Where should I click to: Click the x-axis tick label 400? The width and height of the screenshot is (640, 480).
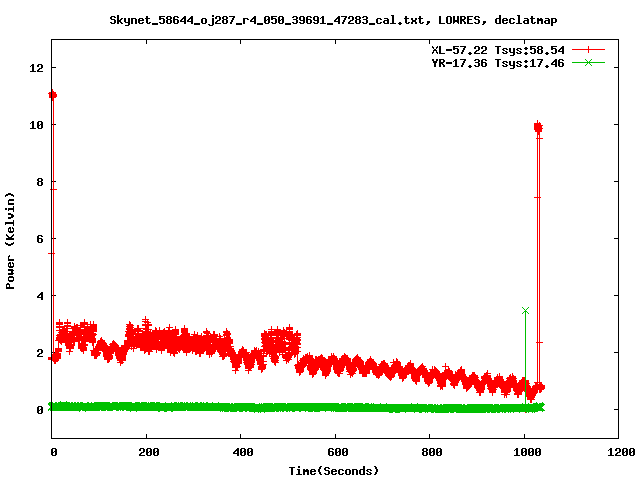click(x=243, y=452)
